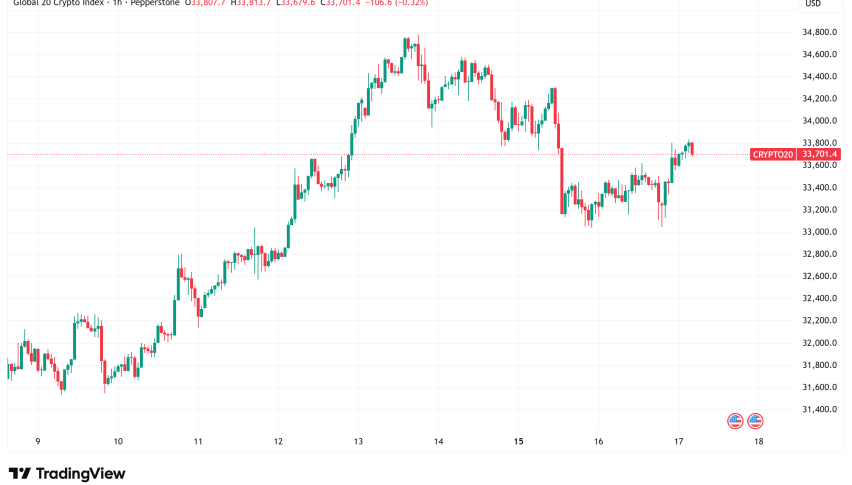Click the right US flag economic event icon
This screenshot has width=852, height=485.
pos(755,421)
